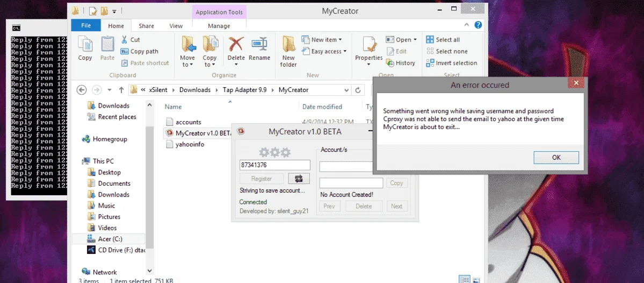Select Cut in the ribbon
This screenshot has width=644, height=283.
point(131,40)
